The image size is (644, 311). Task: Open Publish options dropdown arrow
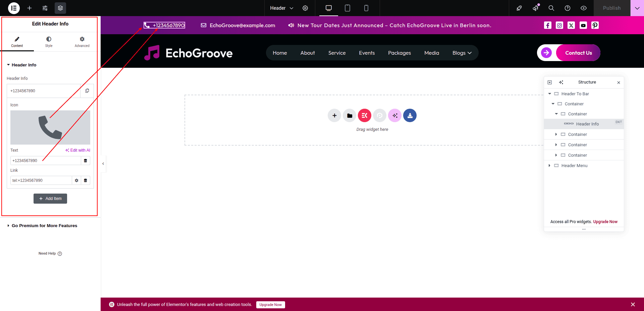[637, 8]
